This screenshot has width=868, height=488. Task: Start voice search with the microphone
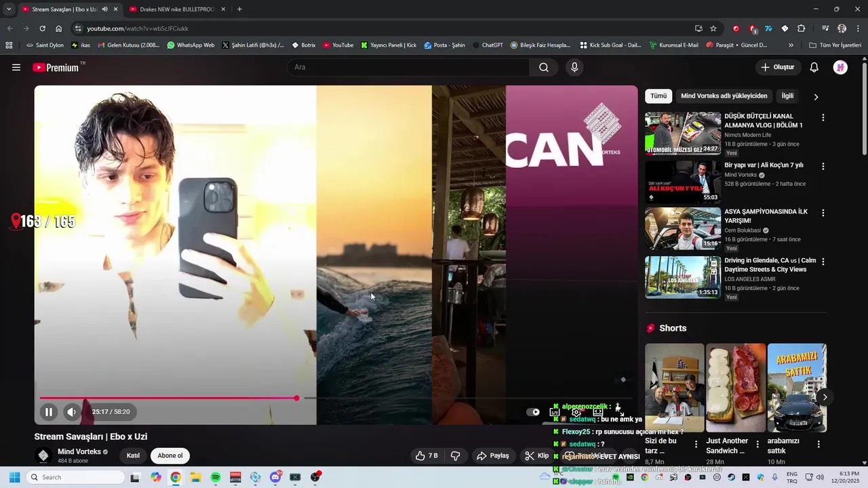[574, 67]
